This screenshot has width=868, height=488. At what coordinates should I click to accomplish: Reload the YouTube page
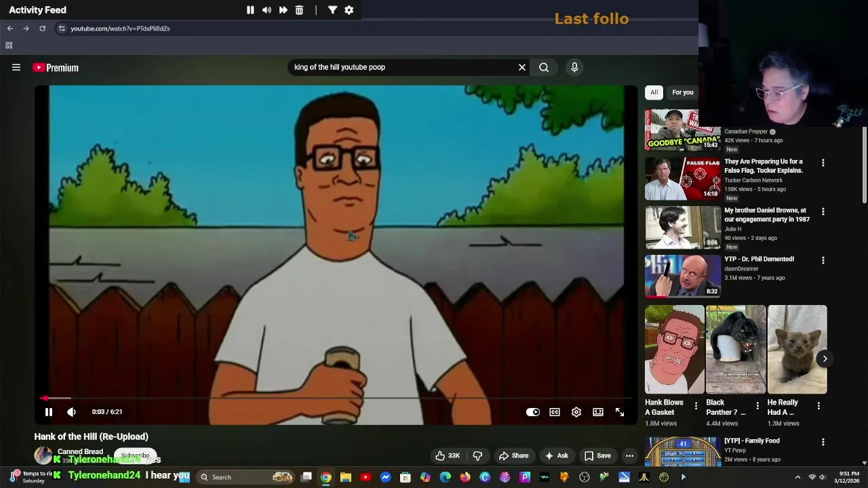(x=42, y=28)
